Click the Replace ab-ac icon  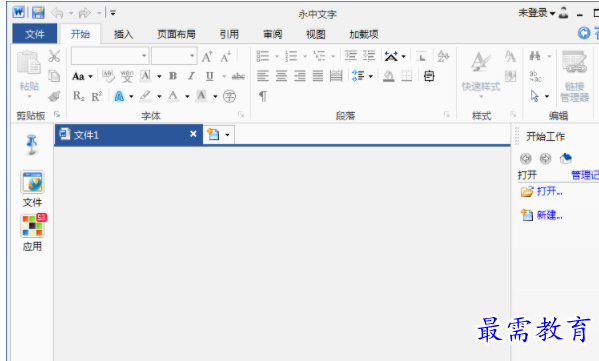[x=535, y=76]
